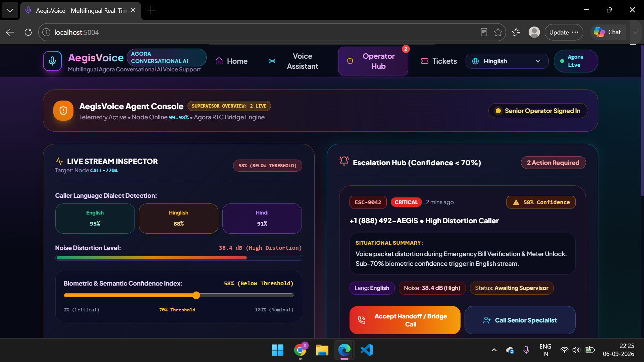Open Visual Studio Code from taskbar
The width and height of the screenshot is (644, 362).
[x=367, y=350]
